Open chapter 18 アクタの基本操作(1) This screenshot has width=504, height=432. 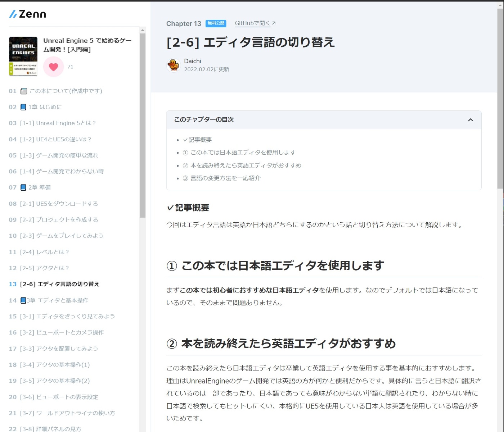tap(49, 364)
